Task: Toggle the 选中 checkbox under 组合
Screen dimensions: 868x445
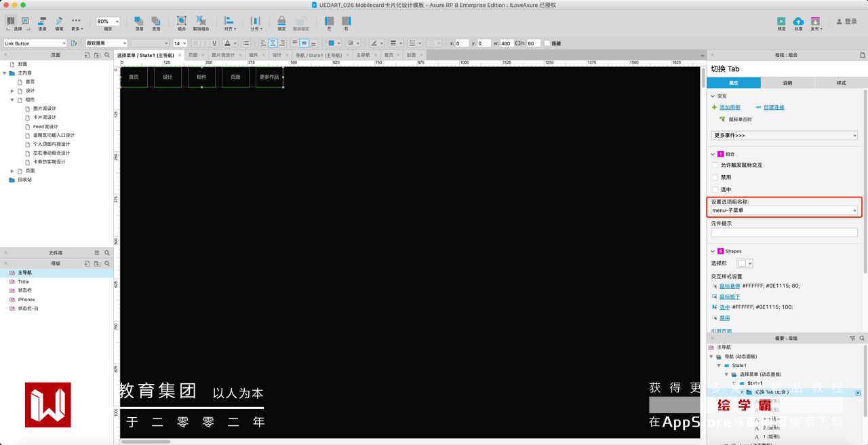Action: pyautogui.click(x=715, y=189)
